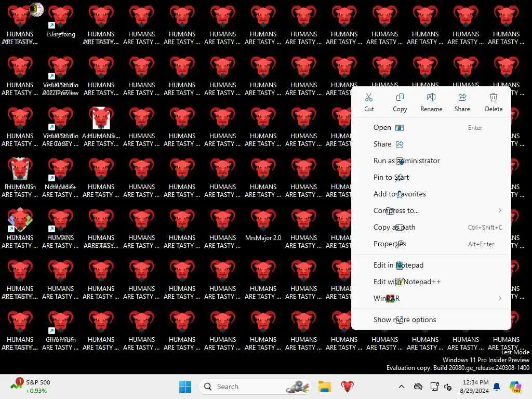Select the Chromium desktop shortcut

(61, 330)
